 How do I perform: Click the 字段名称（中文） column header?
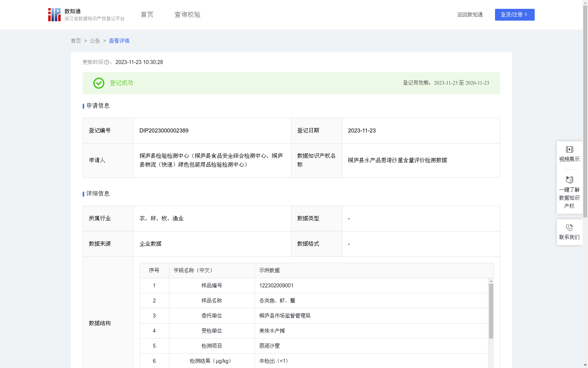click(x=194, y=270)
